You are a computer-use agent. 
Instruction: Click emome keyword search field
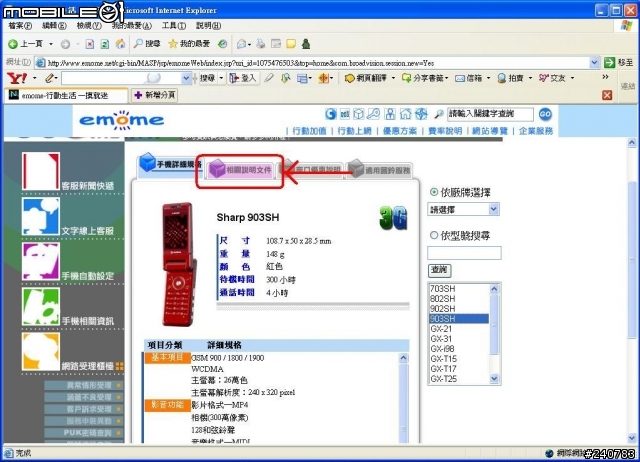tap(490, 114)
